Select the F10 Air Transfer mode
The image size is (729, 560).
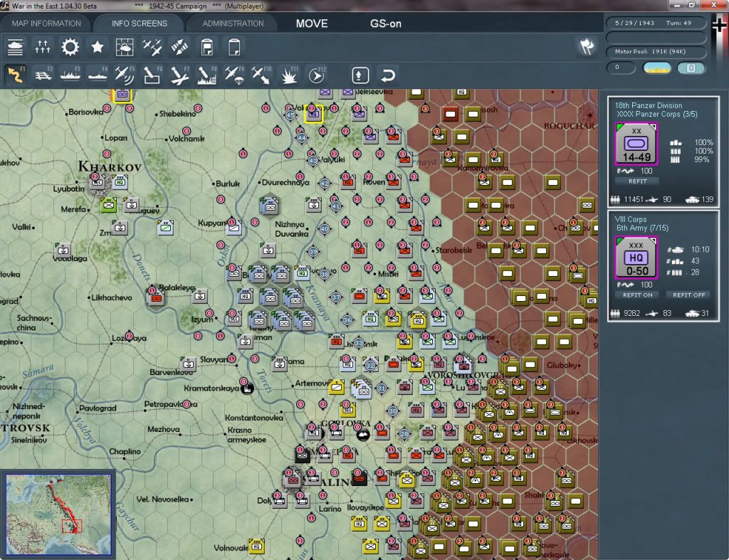[261, 75]
